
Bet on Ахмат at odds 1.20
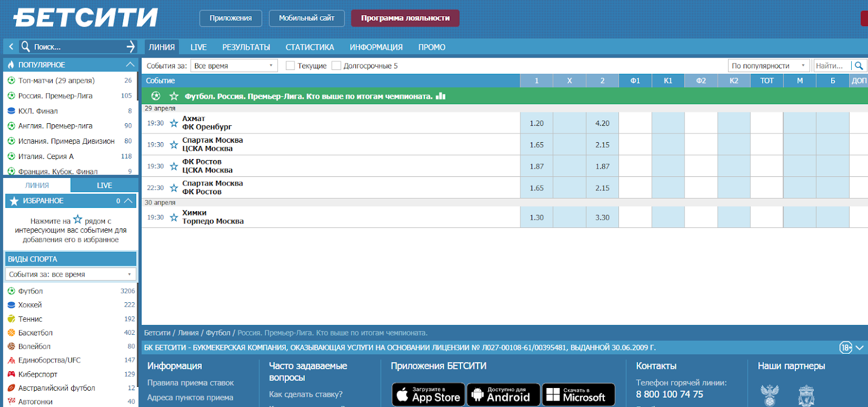point(537,123)
